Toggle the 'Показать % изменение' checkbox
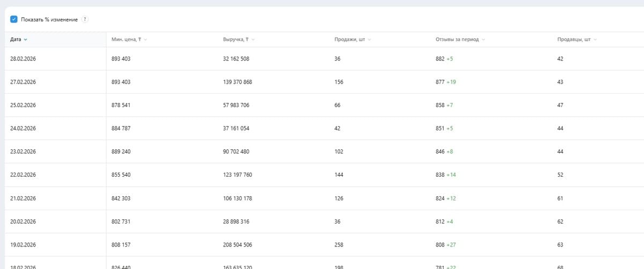 click(x=14, y=19)
